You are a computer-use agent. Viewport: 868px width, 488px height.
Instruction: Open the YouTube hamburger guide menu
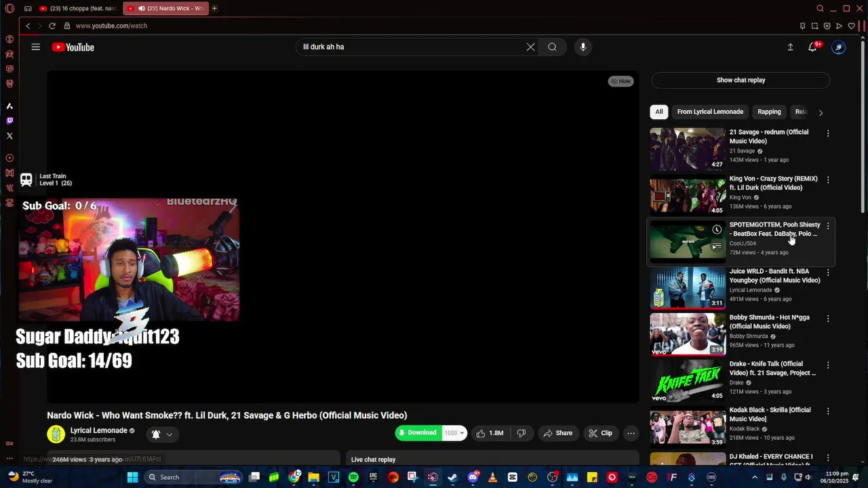(x=35, y=47)
